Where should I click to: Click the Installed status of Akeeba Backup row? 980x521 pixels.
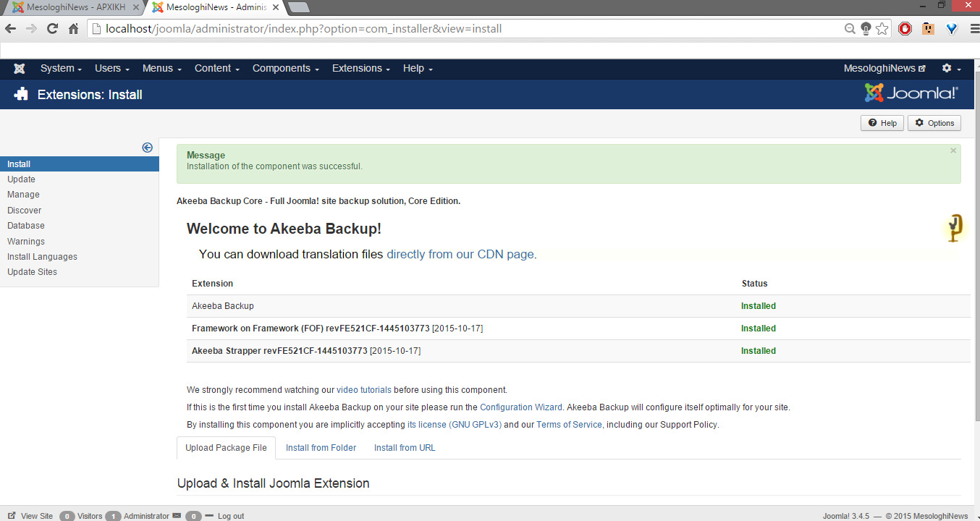tap(759, 306)
